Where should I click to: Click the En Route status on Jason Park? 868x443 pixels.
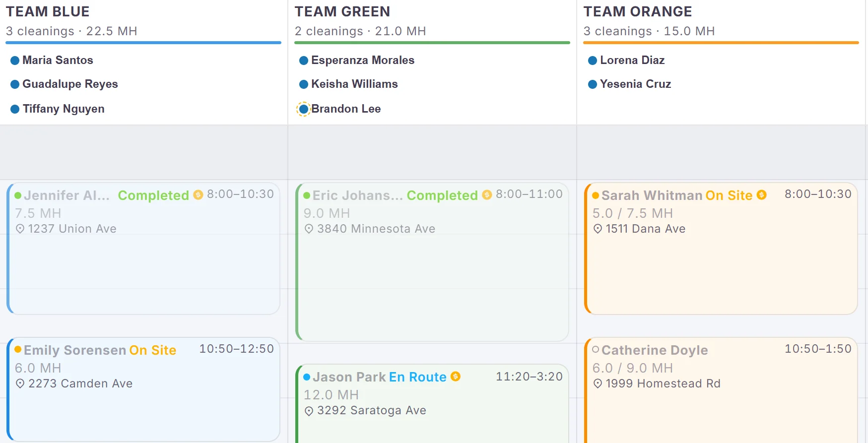pyautogui.click(x=417, y=377)
